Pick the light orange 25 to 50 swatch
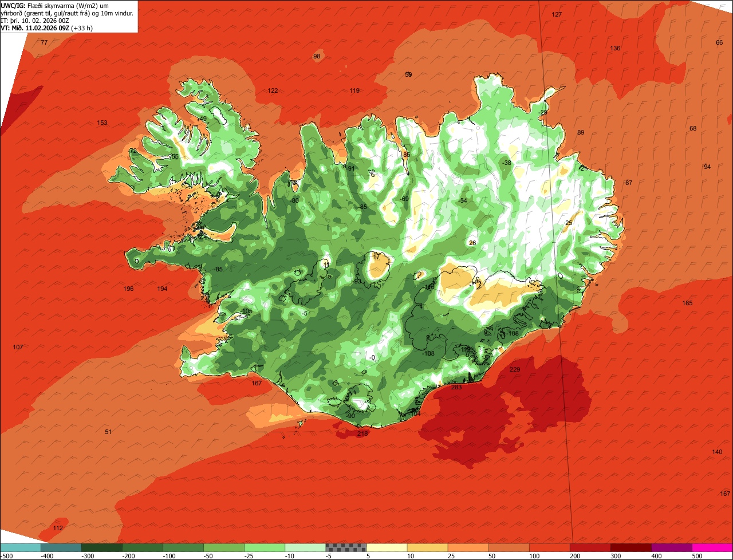Image resolution: width=733 pixels, height=560 pixels. pos(468,547)
